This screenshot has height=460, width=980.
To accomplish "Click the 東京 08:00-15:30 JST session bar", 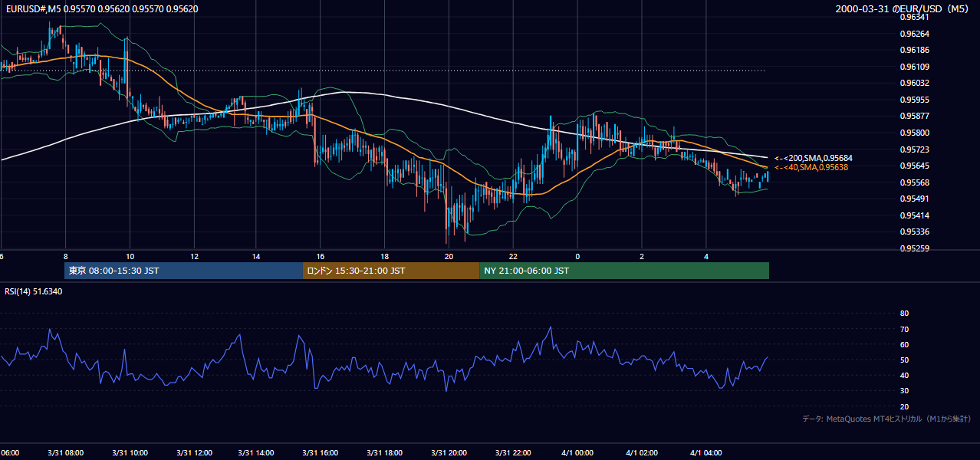I will 184,271.
